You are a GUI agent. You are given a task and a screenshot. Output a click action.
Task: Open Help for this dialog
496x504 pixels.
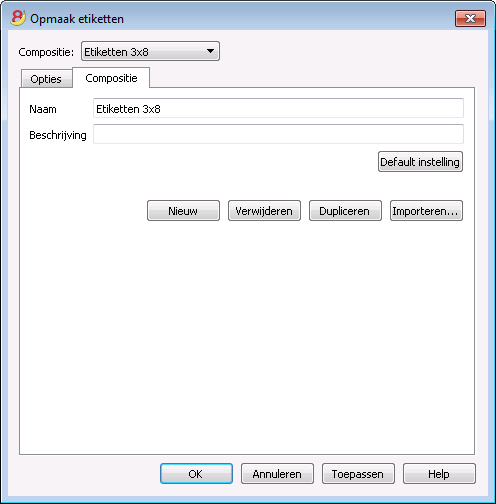tap(439, 473)
